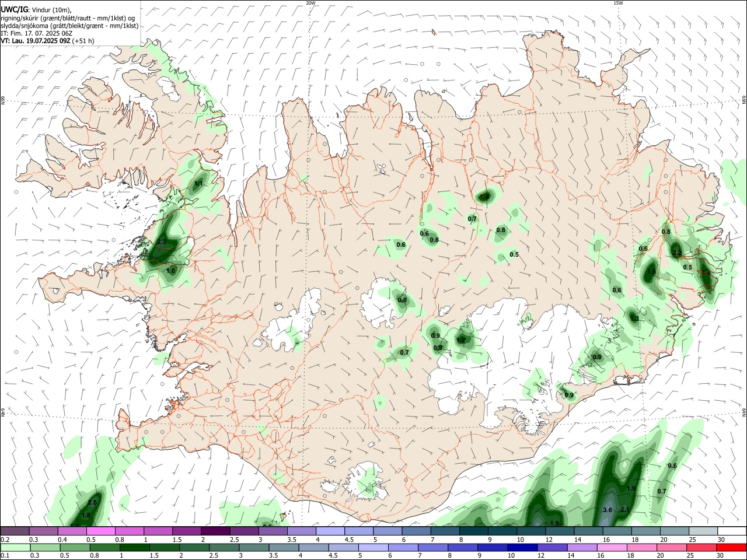Click the pale grey 25 swatch in top row
The width and height of the screenshot is (747, 560).
click(702, 531)
